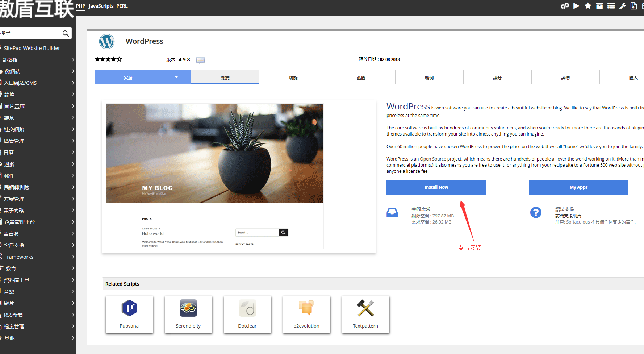Expand the 入口網站/CMS category
Viewport: 644px width, 354px height.
38,83
